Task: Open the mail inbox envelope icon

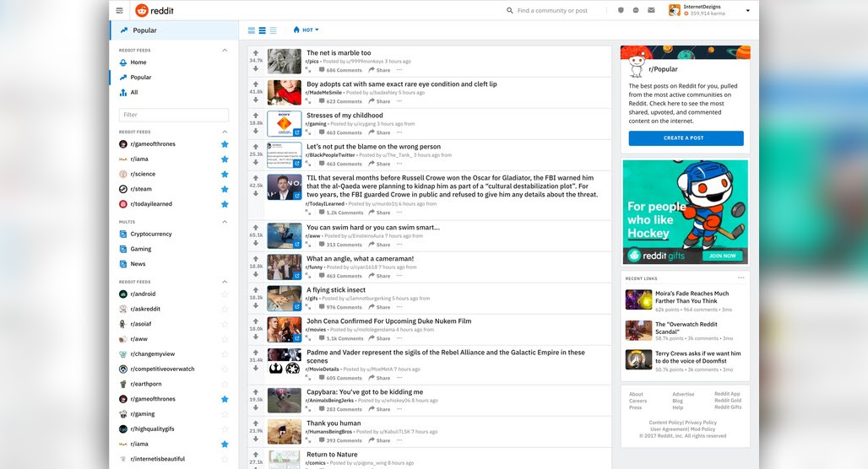Action: click(651, 10)
